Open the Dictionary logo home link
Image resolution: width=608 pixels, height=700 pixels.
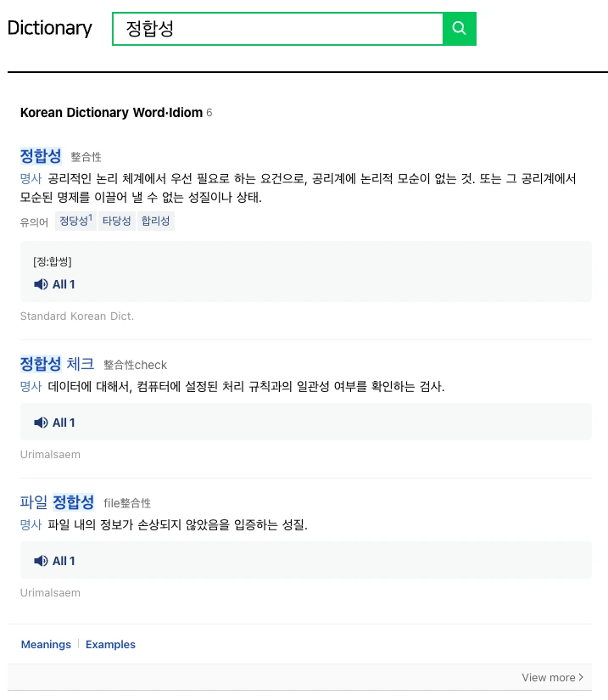[x=49, y=28]
